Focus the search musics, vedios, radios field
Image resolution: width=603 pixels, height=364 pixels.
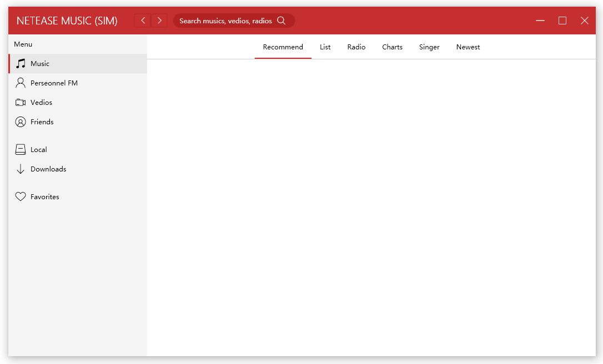point(234,21)
